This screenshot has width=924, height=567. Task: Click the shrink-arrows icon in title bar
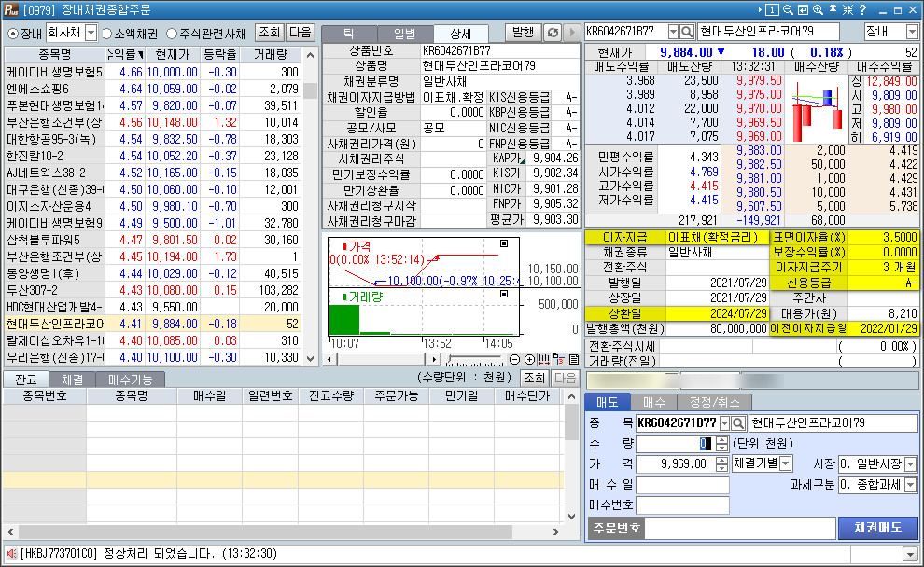click(847, 10)
